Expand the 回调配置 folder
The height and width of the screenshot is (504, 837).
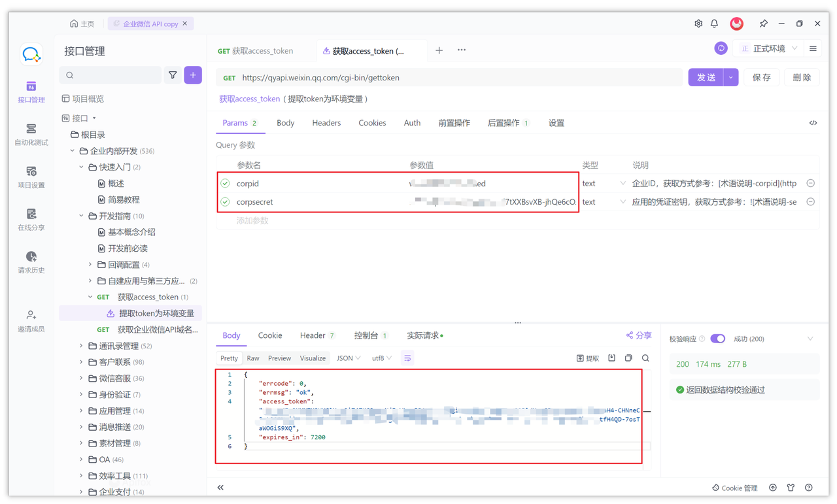point(90,265)
